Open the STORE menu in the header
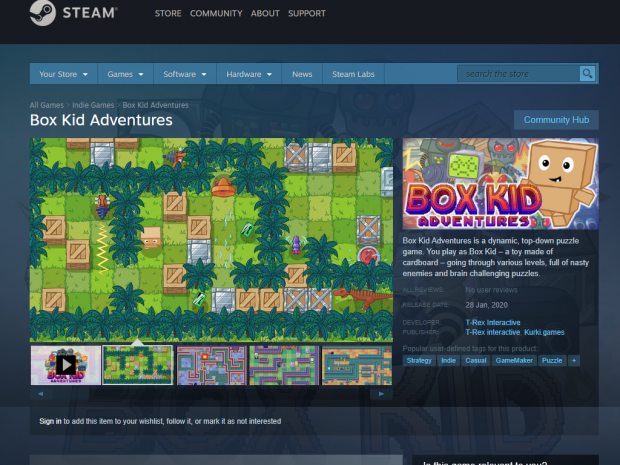The image size is (620, 465). click(168, 13)
